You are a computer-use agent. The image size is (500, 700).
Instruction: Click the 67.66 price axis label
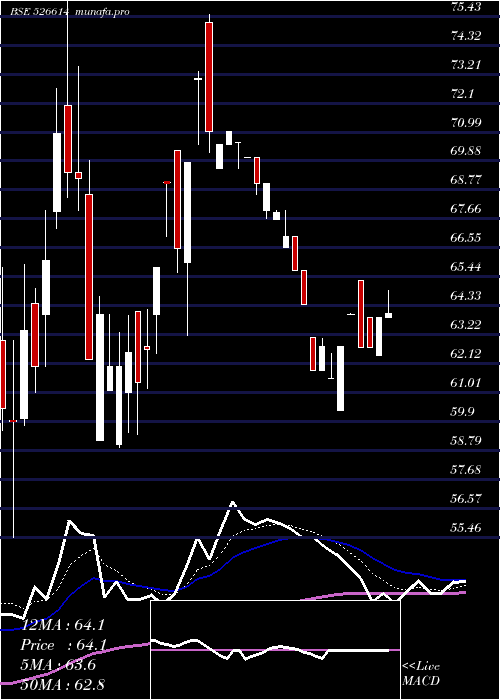click(x=466, y=209)
